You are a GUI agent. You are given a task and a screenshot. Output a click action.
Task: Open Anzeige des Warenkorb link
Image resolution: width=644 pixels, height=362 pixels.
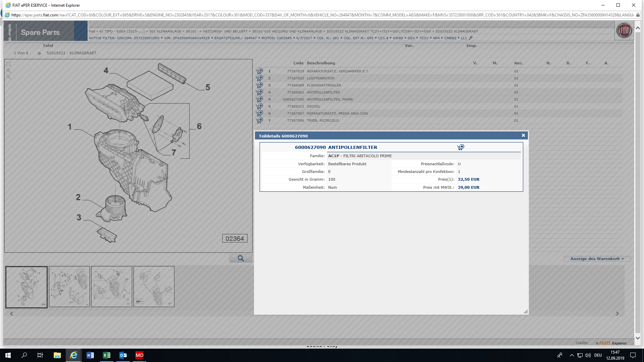pos(597,259)
